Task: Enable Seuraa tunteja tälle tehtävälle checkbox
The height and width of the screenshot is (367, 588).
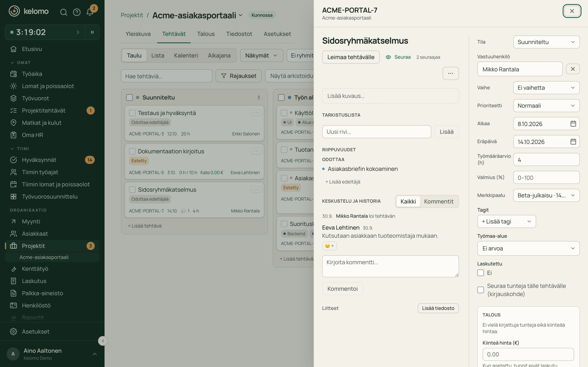Action: (480, 290)
